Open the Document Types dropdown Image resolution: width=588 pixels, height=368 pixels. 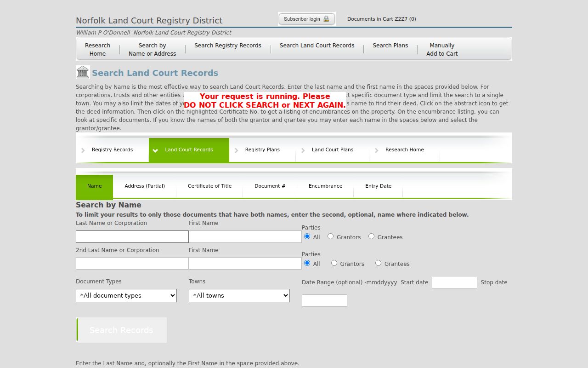126,295
